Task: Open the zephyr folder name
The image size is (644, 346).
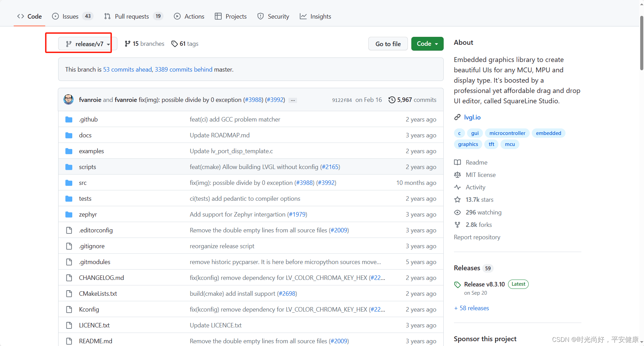Action: 88,214
